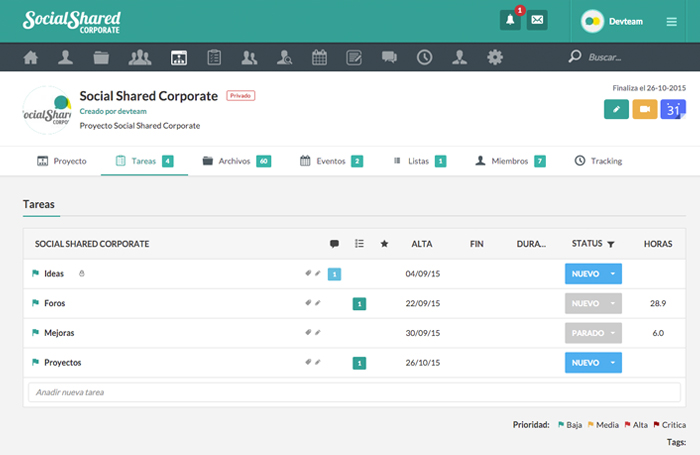Switch to the Archivos tab
Screen dimensions: 700x455
click(x=236, y=161)
